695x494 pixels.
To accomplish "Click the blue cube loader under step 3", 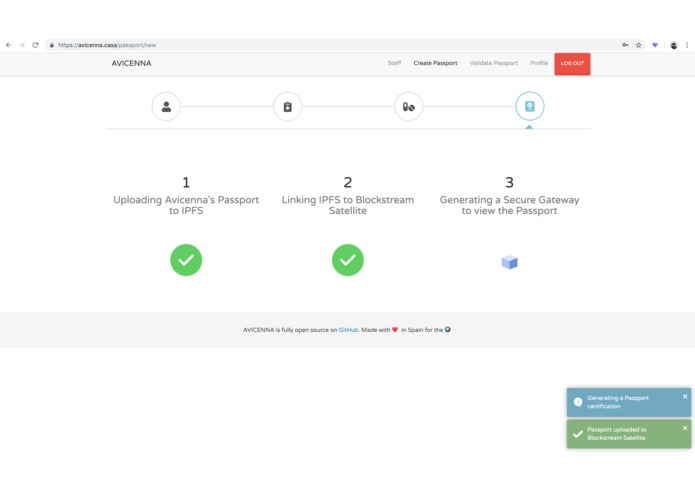I will tap(510, 262).
